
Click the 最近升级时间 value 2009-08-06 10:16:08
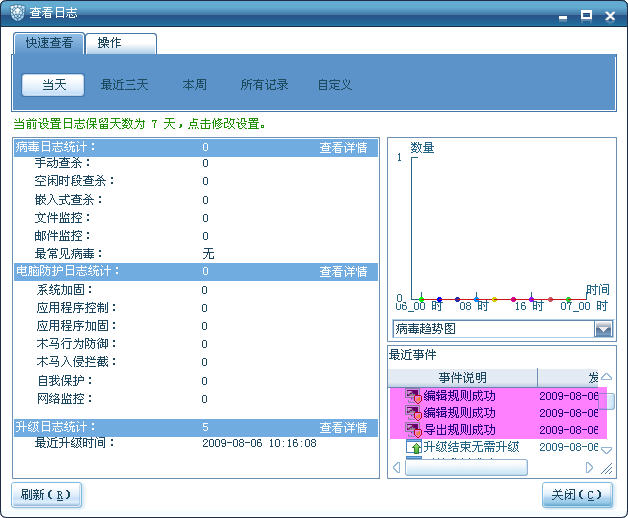[259, 443]
